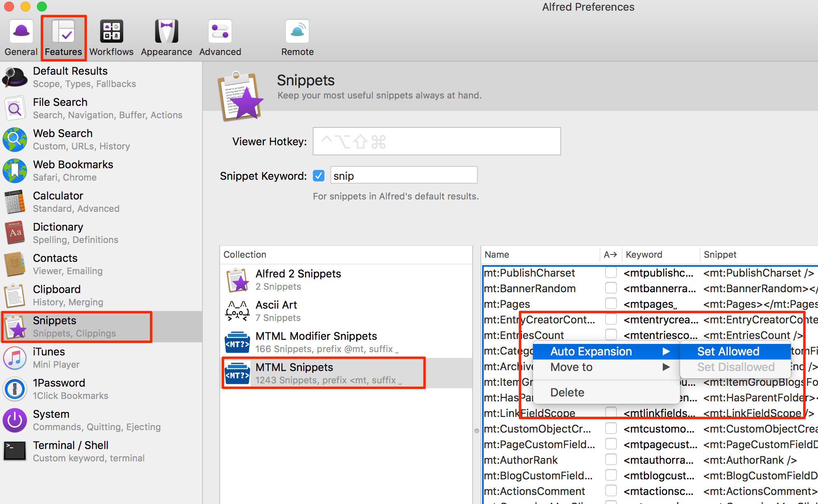Select the Ascii Art cat collection icon
818x504 pixels.
click(x=237, y=311)
